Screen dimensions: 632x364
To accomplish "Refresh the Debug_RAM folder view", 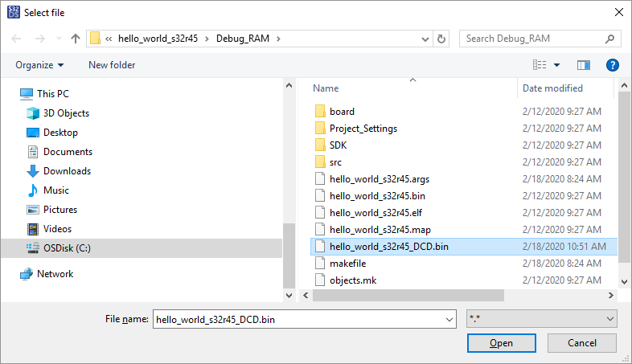I will (441, 39).
